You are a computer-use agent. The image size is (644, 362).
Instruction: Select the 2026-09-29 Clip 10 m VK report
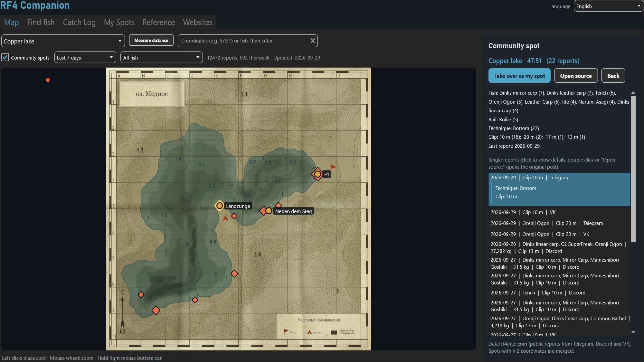559,212
